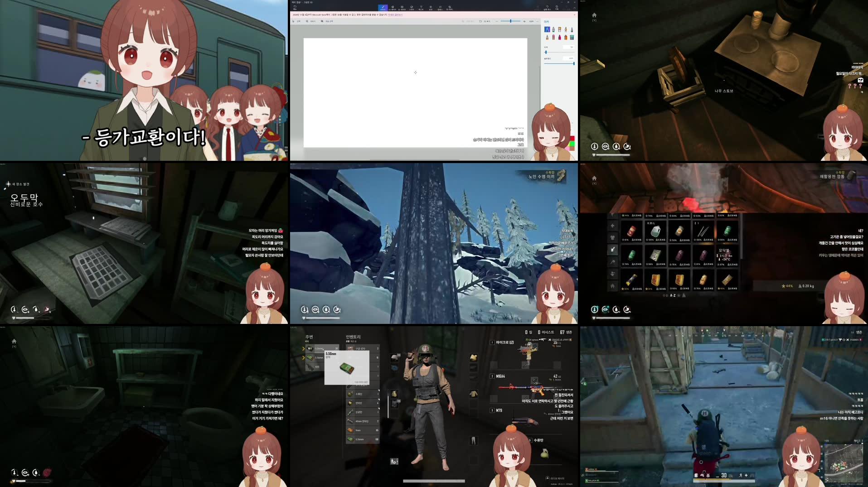868x487 pixels.
Task: Click the Undo icon in Paint 3D
Action: point(548,7)
